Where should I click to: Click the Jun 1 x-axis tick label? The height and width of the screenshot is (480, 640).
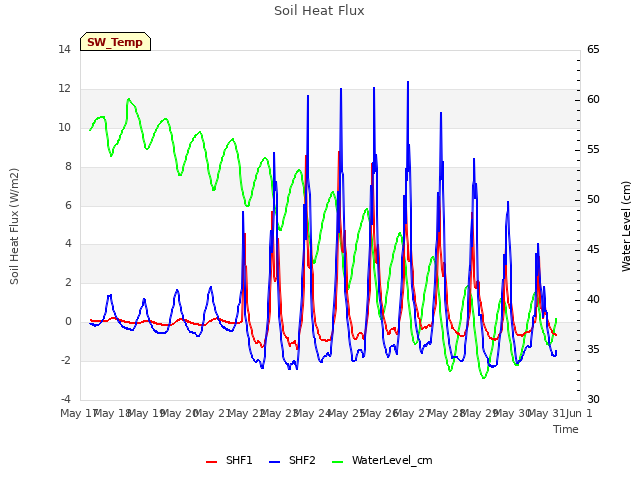click(579, 413)
